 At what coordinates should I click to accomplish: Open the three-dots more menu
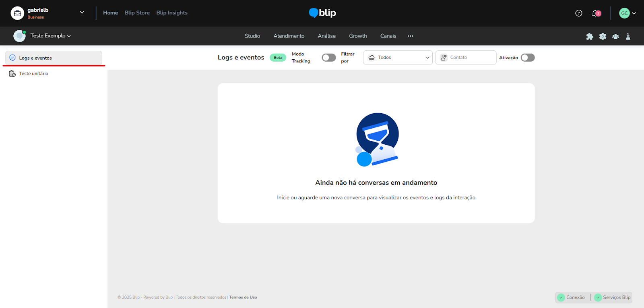(411, 36)
